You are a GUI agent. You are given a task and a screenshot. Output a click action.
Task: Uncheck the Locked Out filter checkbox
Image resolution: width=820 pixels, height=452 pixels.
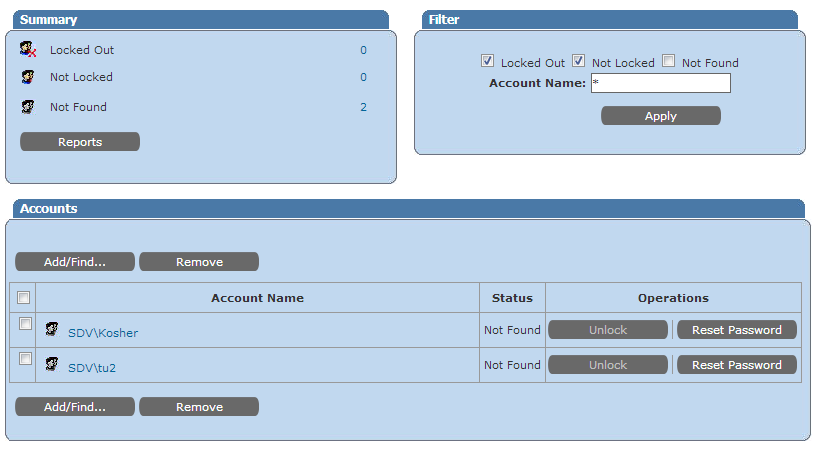pos(488,61)
